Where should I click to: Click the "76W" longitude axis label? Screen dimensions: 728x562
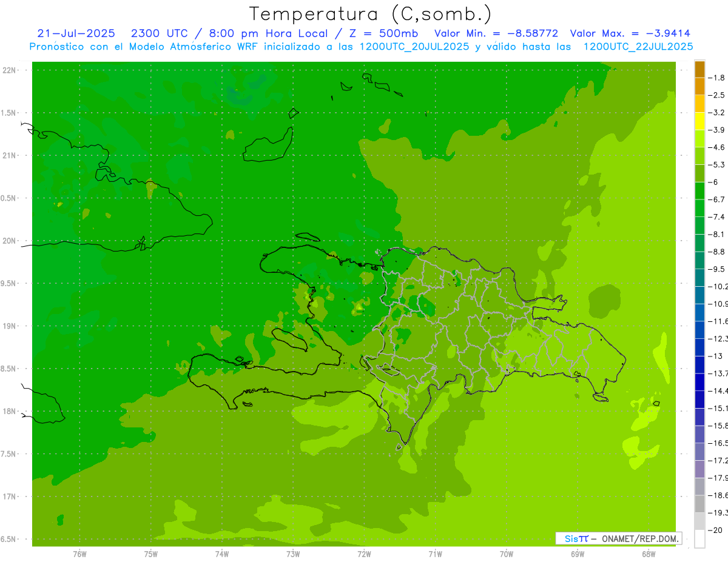coord(79,554)
